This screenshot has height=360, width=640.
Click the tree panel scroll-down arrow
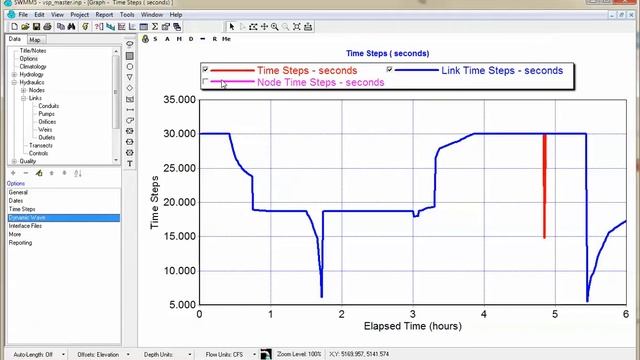(116, 160)
